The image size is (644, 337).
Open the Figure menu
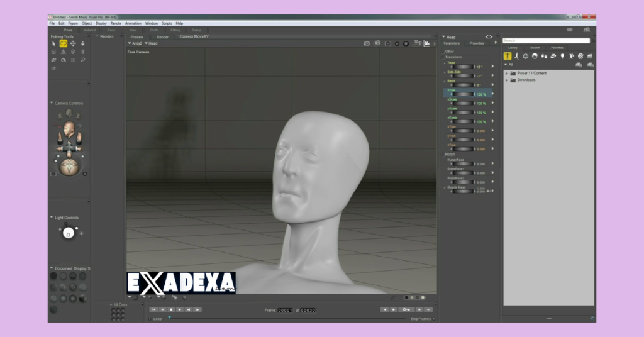(x=73, y=23)
